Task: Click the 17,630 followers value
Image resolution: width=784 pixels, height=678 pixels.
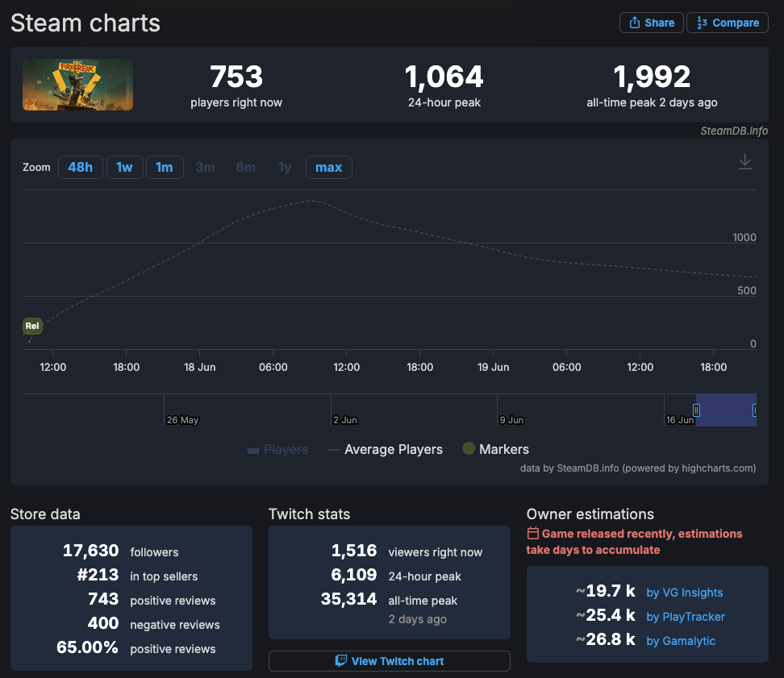Action: point(90,551)
